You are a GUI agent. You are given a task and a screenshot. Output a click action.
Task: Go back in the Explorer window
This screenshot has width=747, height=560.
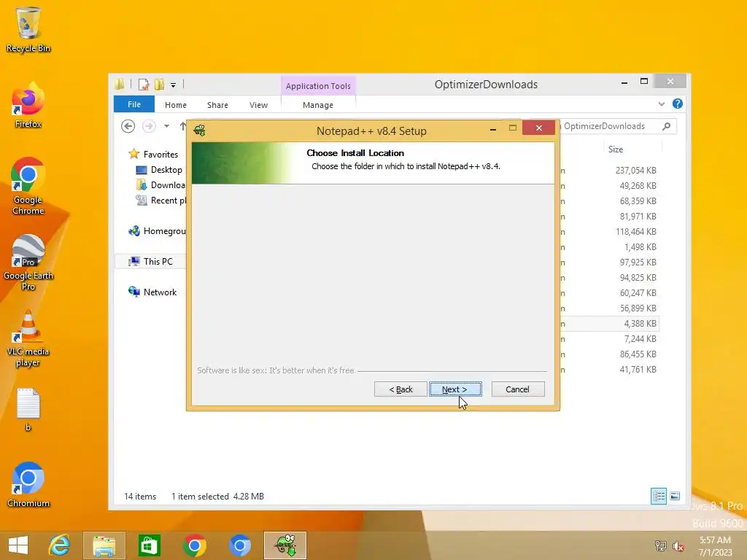pyautogui.click(x=128, y=126)
